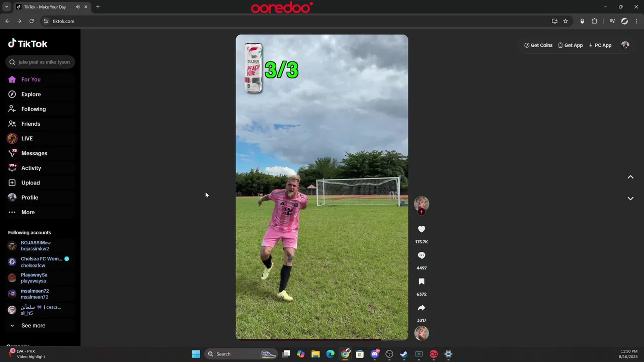Open the media control icon

pyautogui.click(x=612, y=21)
